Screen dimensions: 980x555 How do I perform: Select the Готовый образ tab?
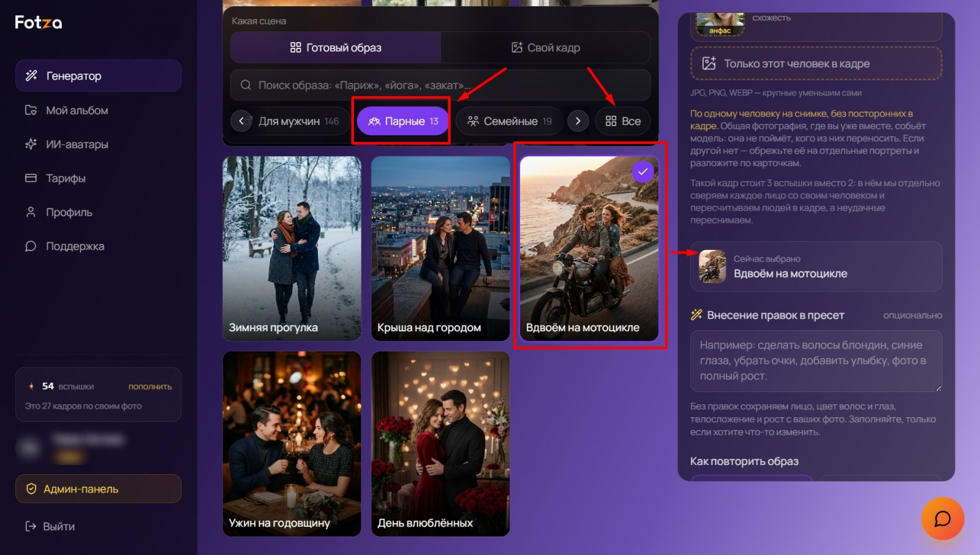pos(336,48)
